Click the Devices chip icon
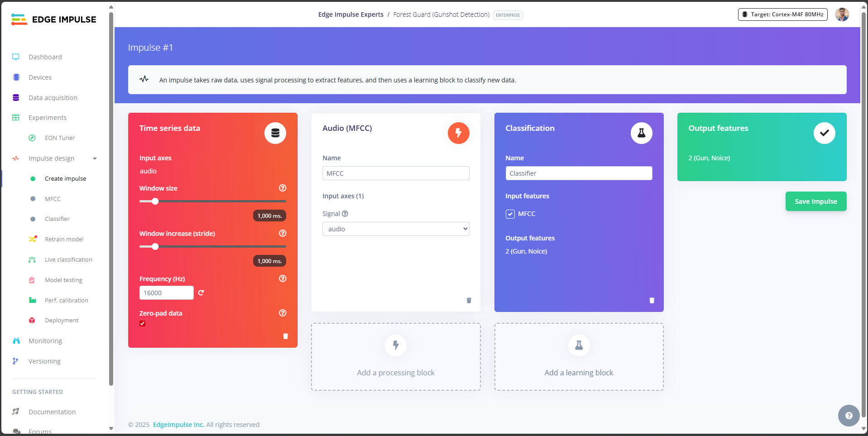Viewport: 868px width, 436px height. click(16, 77)
